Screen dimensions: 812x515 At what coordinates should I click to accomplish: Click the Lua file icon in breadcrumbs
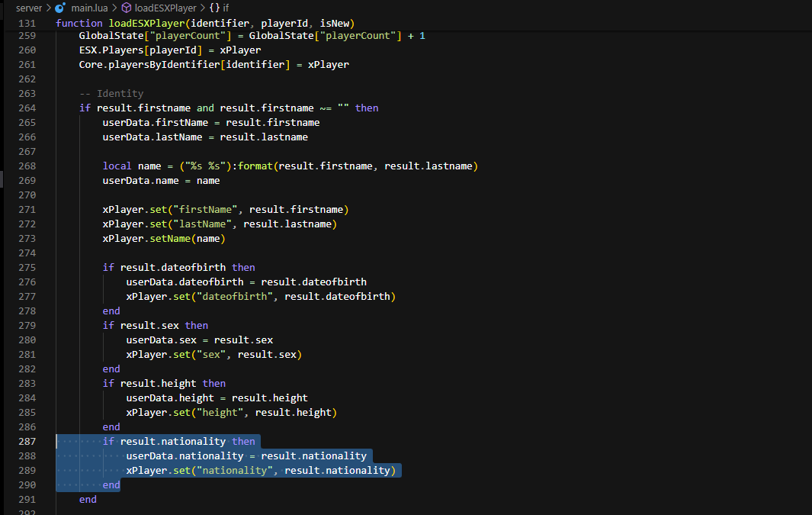tap(60, 8)
